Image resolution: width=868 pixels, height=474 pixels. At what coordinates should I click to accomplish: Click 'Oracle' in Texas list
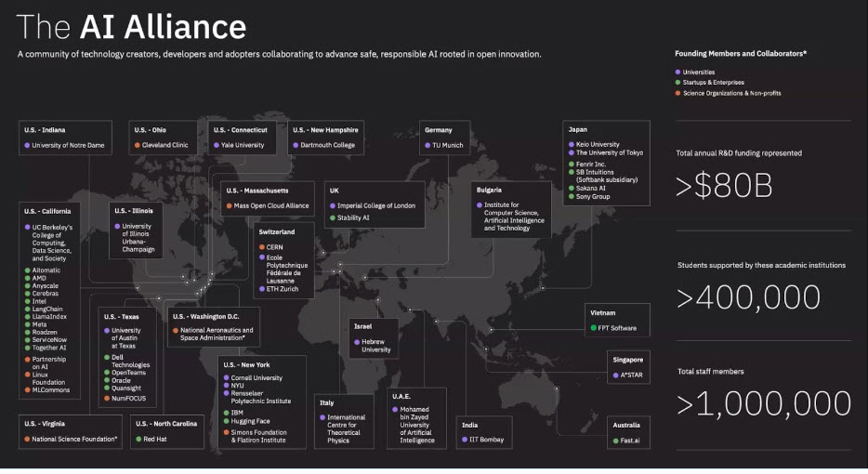click(x=121, y=380)
